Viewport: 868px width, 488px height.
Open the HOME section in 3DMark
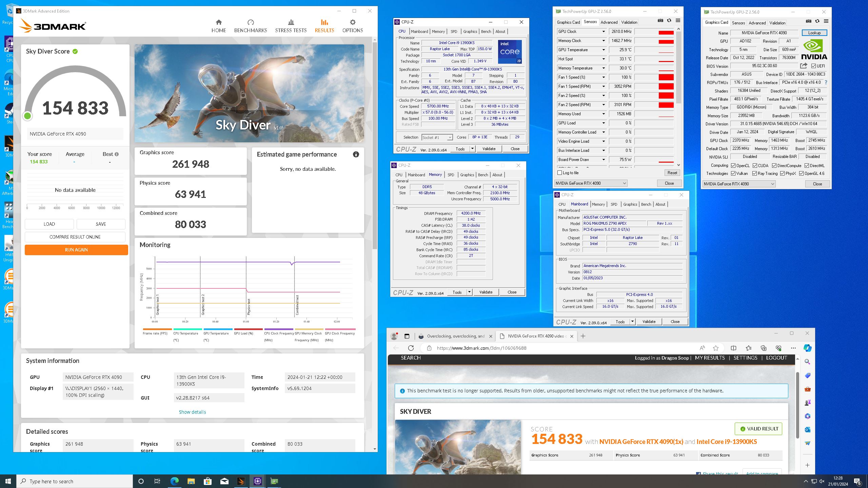tap(219, 26)
